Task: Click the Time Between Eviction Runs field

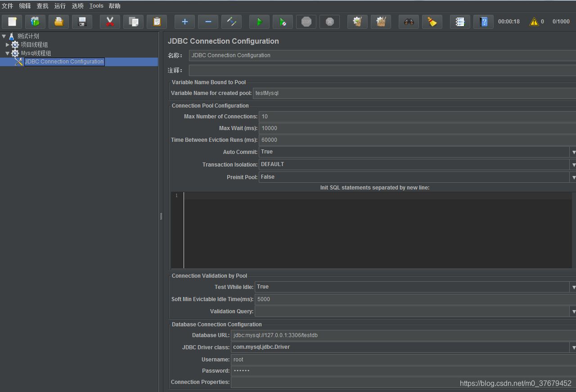Action: (418, 140)
